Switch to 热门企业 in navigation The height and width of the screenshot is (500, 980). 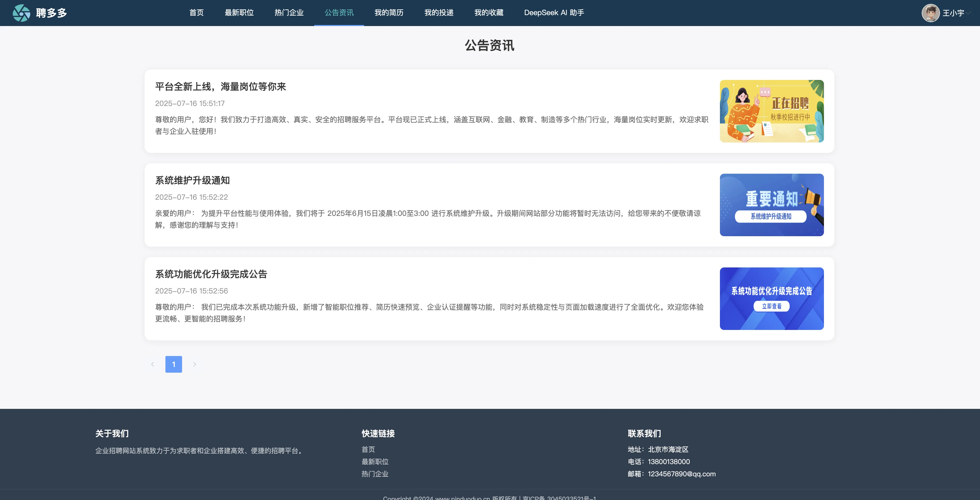point(289,13)
